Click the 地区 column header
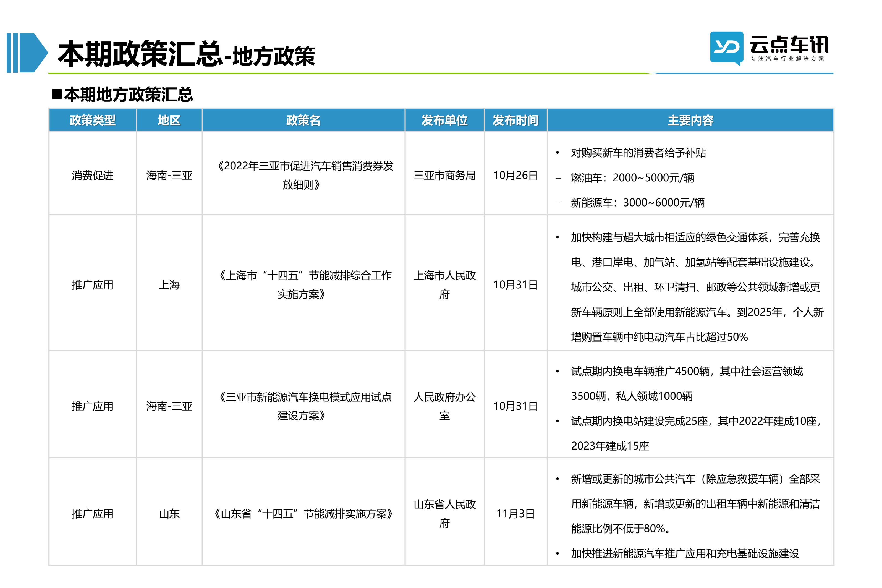882x588 pixels. [169, 120]
